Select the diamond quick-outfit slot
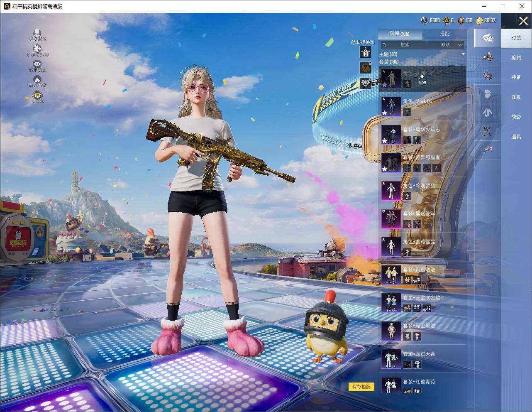Screen dimensions: 532x412 (366, 83)
